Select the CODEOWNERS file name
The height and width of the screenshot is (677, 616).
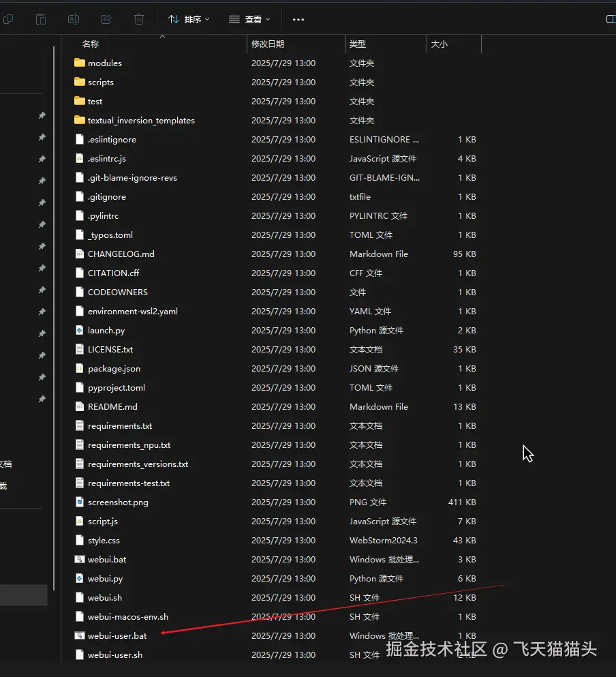pos(117,292)
